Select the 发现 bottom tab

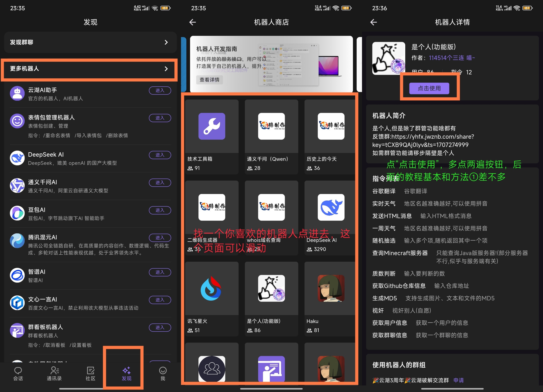(126, 373)
